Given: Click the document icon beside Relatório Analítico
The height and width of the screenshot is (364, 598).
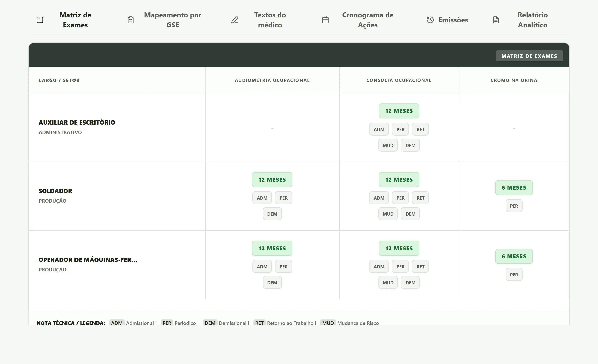Looking at the screenshot, I should pos(496,20).
